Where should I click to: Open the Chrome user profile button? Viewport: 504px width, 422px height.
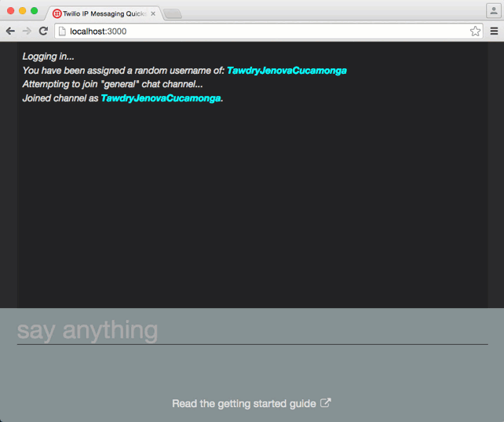coord(494,11)
